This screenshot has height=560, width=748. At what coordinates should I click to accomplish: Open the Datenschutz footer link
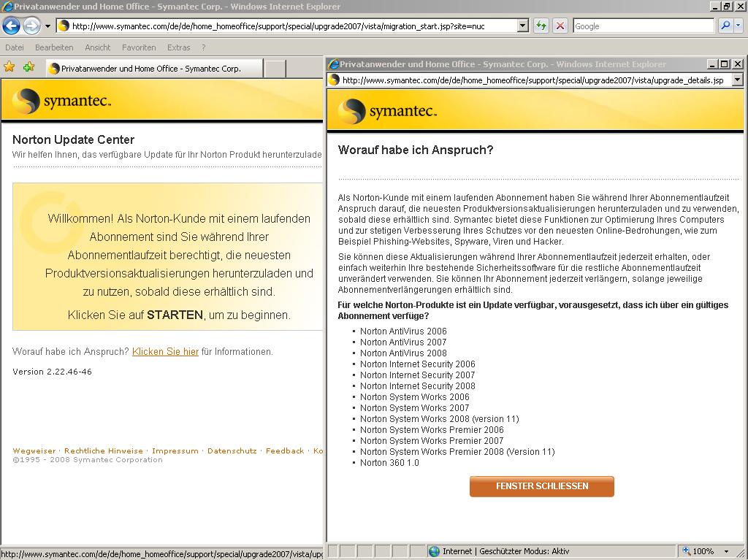point(232,450)
